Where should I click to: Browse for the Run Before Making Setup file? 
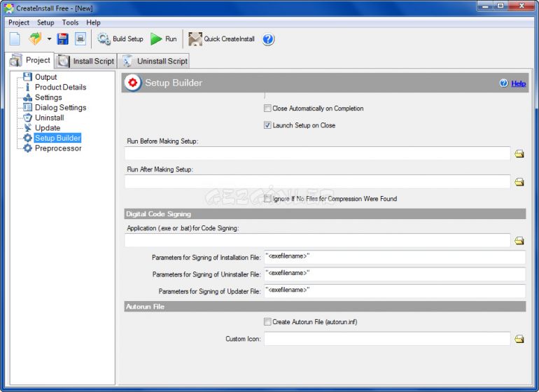(x=519, y=154)
